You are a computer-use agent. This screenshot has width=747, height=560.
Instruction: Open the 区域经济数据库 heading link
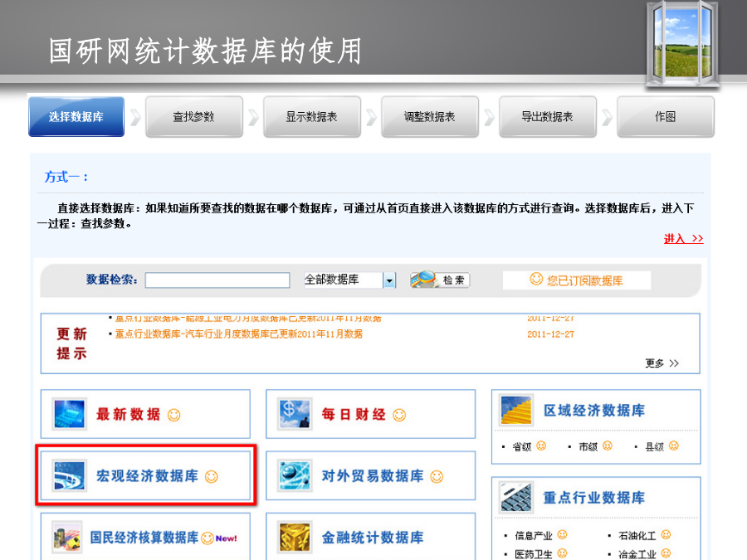tap(594, 411)
